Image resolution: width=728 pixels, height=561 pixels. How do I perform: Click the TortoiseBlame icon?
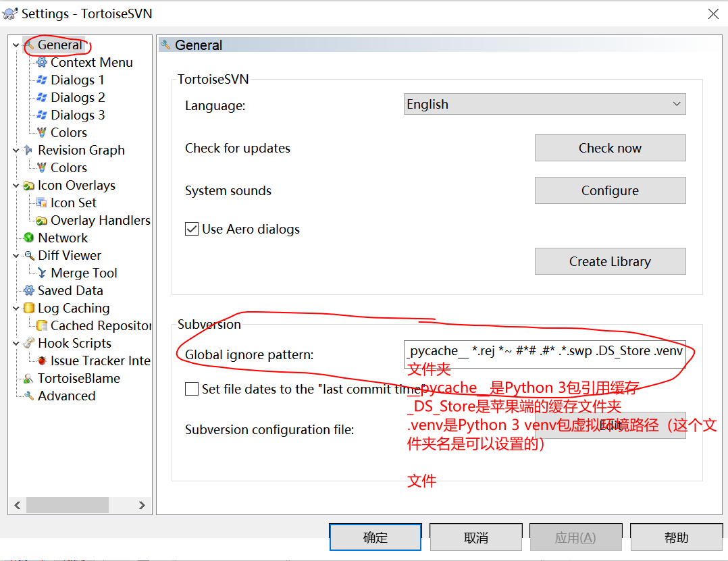(29, 378)
